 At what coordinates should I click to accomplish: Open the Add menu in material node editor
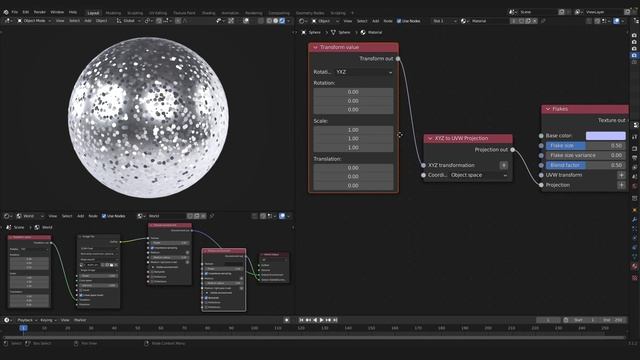tap(376, 21)
